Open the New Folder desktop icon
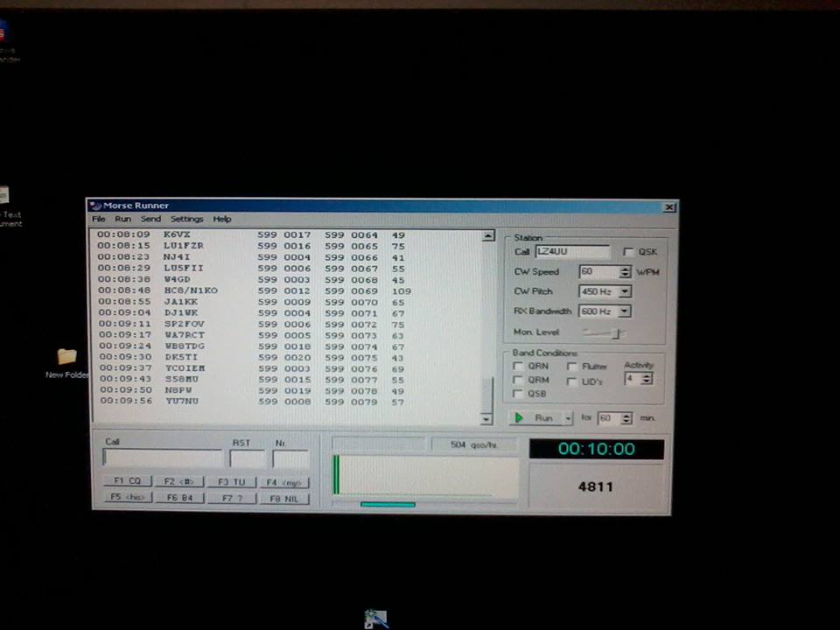The image size is (840, 630). pyautogui.click(x=67, y=362)
